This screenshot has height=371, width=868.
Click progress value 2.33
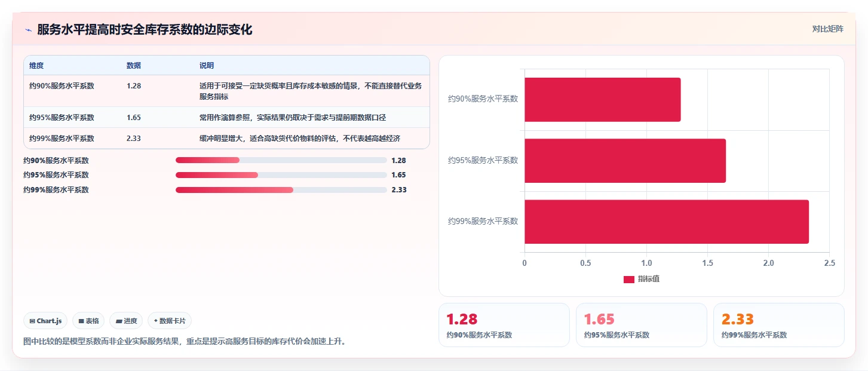tap(398, 190)
